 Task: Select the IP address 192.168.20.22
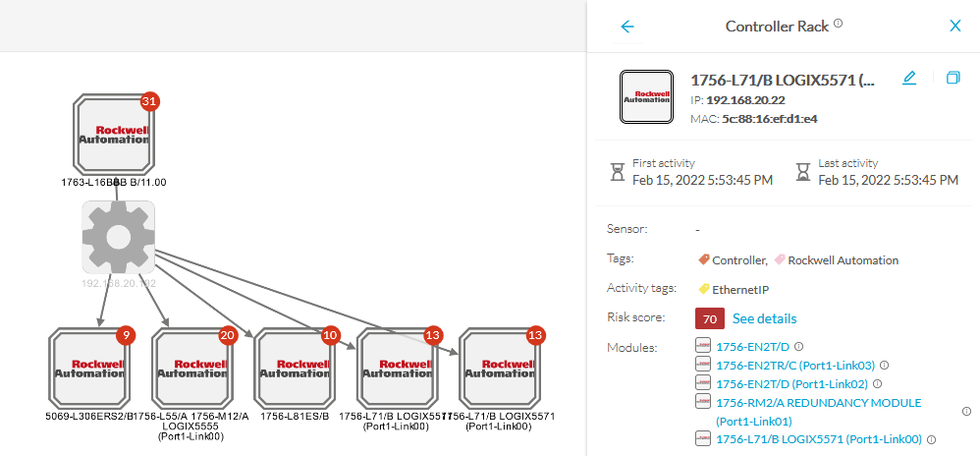point(745,100)
